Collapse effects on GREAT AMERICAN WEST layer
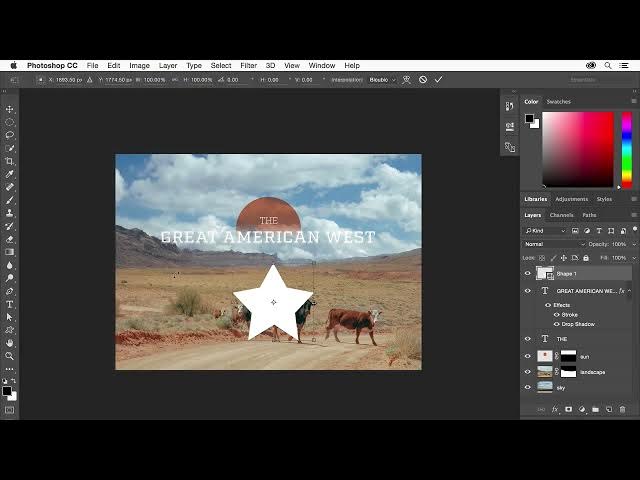The image size is (640, 480). coord(629,291)
